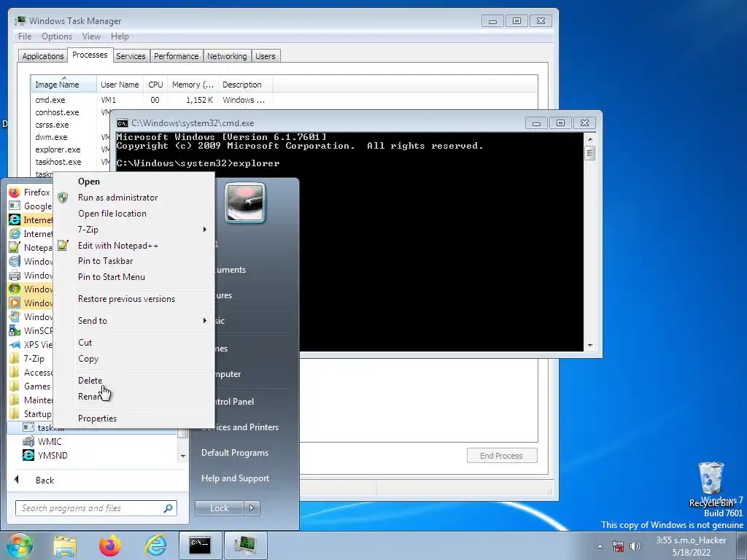
Task: Select Open file location in context menu
Action: click(x=112, y=214)
